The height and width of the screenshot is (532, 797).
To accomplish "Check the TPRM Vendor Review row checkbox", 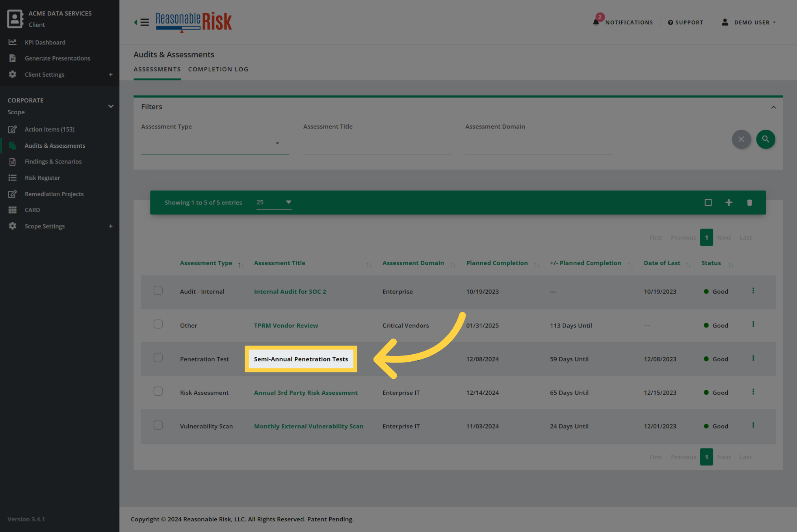I will pos(158,324).
